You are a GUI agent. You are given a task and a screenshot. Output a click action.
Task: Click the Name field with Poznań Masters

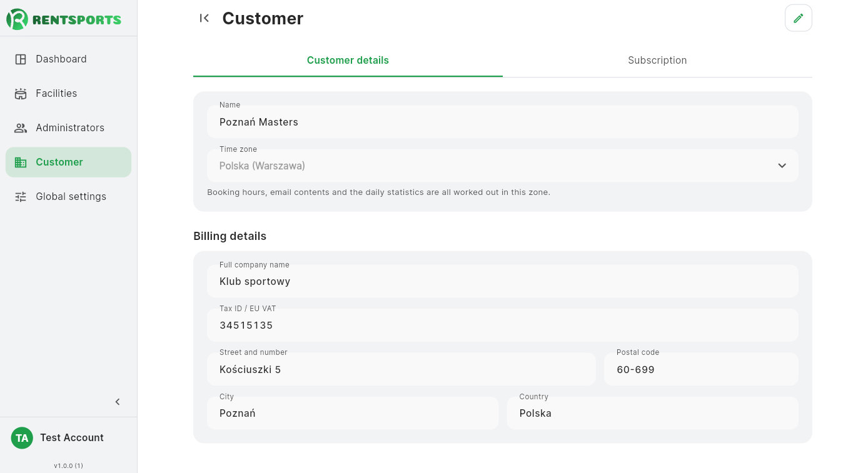[x=503, y=122]
